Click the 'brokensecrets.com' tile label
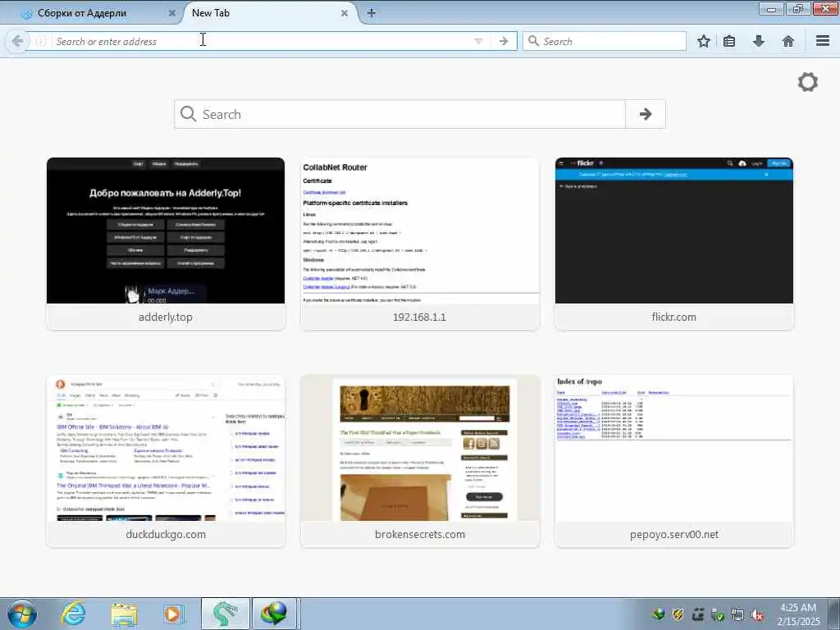The image size is (840, 630). click(x=420, y=535)
